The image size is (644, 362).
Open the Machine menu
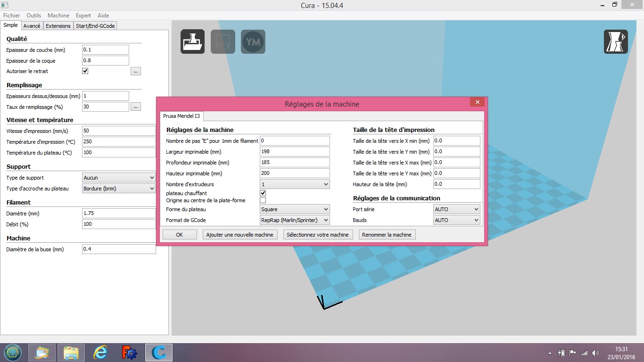coord(58,16)
